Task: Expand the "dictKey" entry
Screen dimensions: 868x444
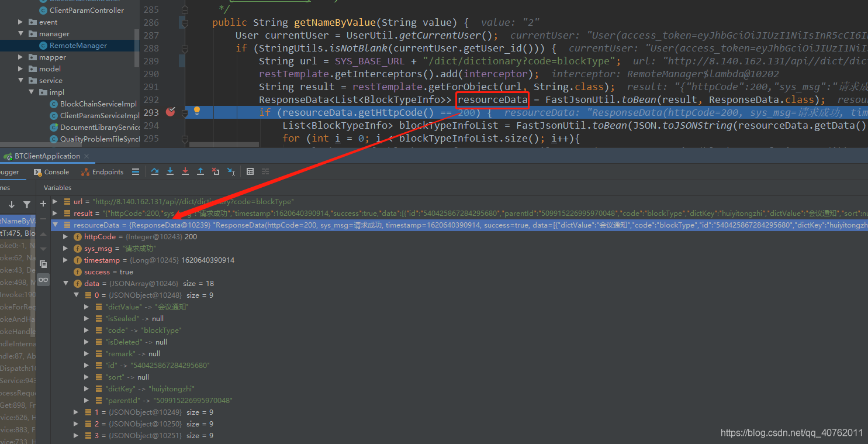Action: (87, 389)
